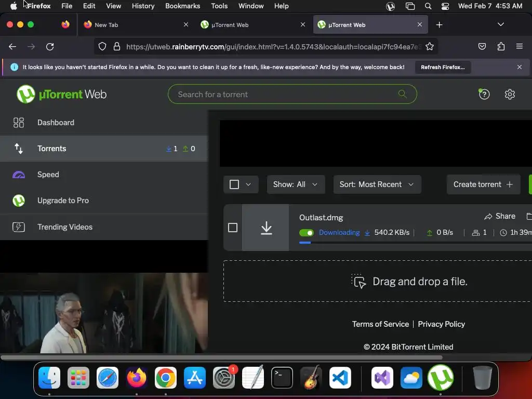Check the select-all torrents checkbox

(x=234, y=184)
